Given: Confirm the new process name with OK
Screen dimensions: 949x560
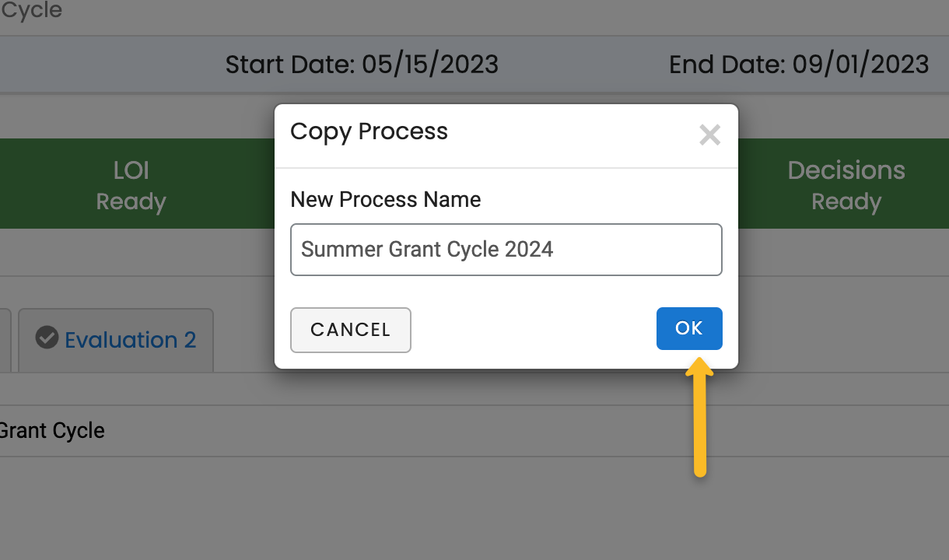Looking at the screenshot, I should tap(689, 328).
